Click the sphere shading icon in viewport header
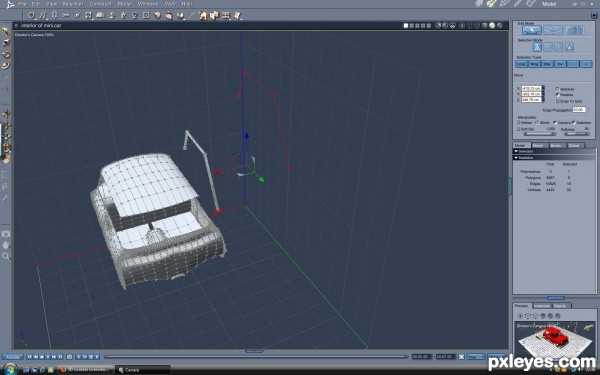The image size is (600, 375). [492, 26]
